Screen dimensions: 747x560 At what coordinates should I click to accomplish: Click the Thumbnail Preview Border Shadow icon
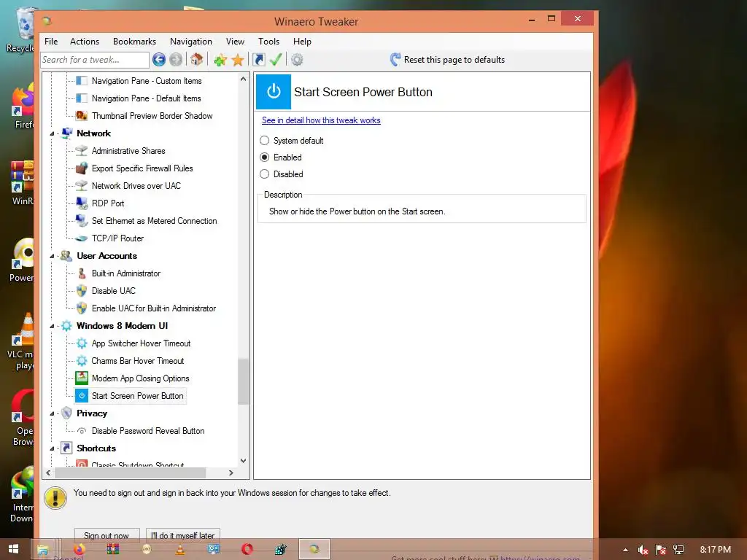point(82,116)
